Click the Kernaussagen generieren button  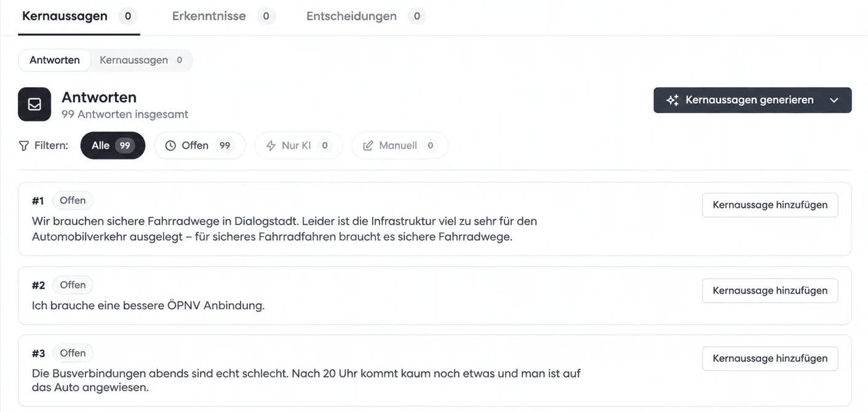coord(752,100)
